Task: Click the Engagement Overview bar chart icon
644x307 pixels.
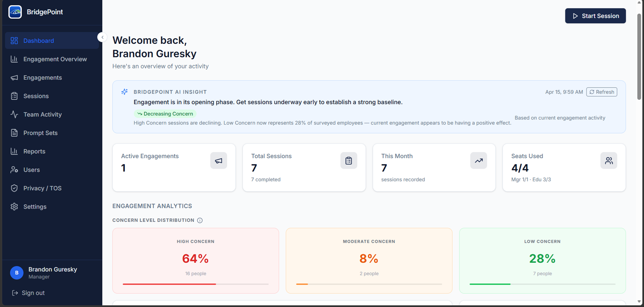Action: point(14,59)
